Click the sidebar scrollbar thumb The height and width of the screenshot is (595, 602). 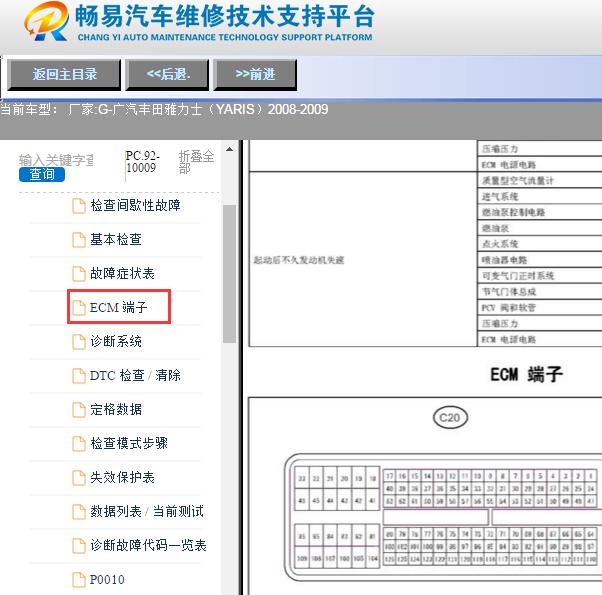point(230,274)
